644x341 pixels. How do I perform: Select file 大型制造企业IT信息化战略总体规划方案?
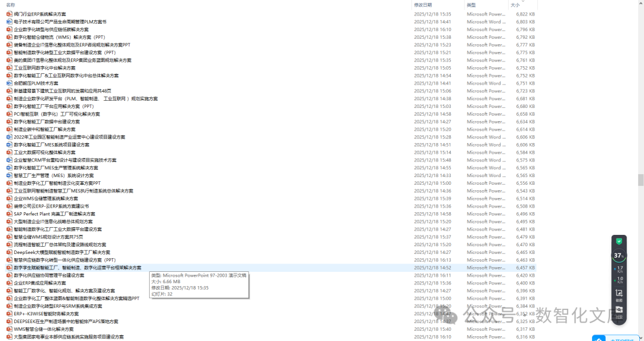(x=53, y=221)
